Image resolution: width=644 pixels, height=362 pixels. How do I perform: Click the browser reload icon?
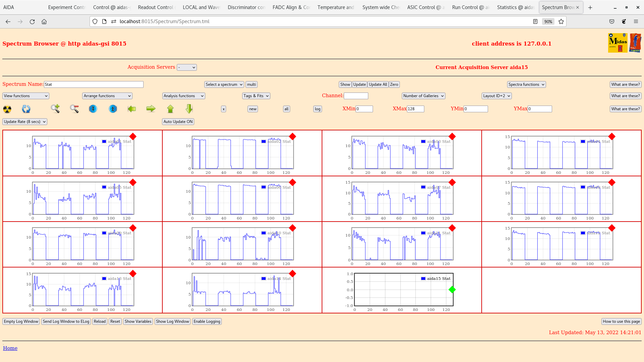click(x=32, y=21)
